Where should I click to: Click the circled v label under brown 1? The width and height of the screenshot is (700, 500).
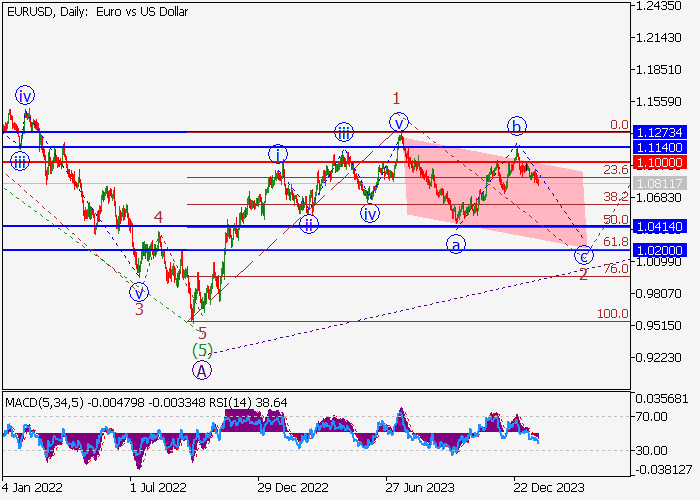399,122
